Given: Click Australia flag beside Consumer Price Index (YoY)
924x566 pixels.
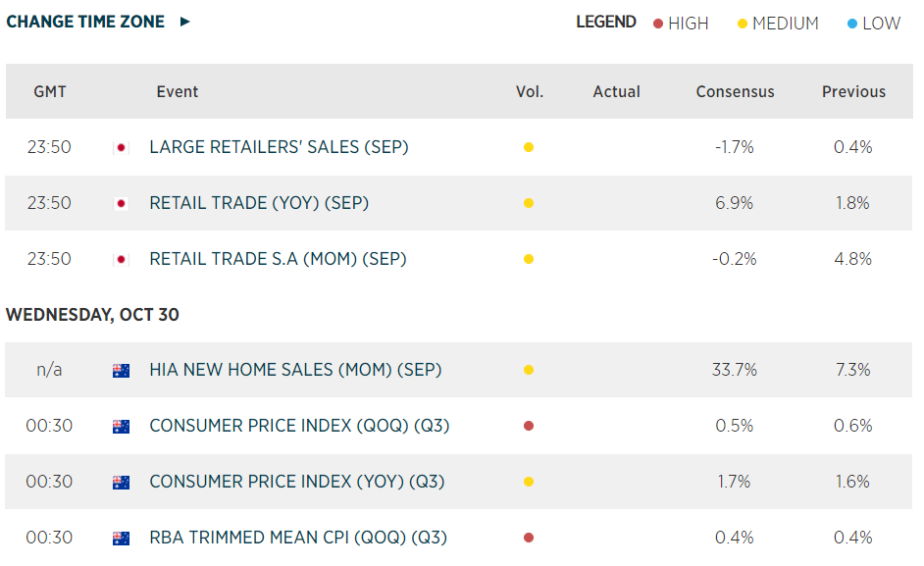Looking at the screenshot, I should (121, 483).
